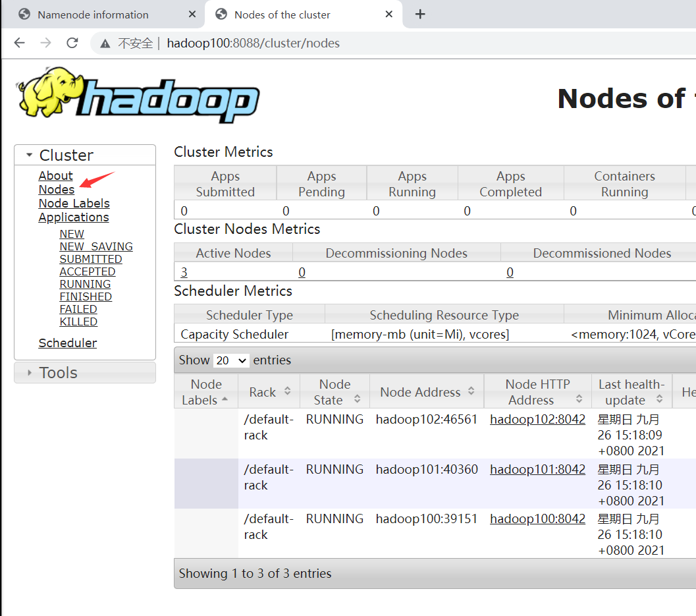Reload the page with refresh icon
The height and width of the screenshot is (616, 696).
click(x=72, y=43)
